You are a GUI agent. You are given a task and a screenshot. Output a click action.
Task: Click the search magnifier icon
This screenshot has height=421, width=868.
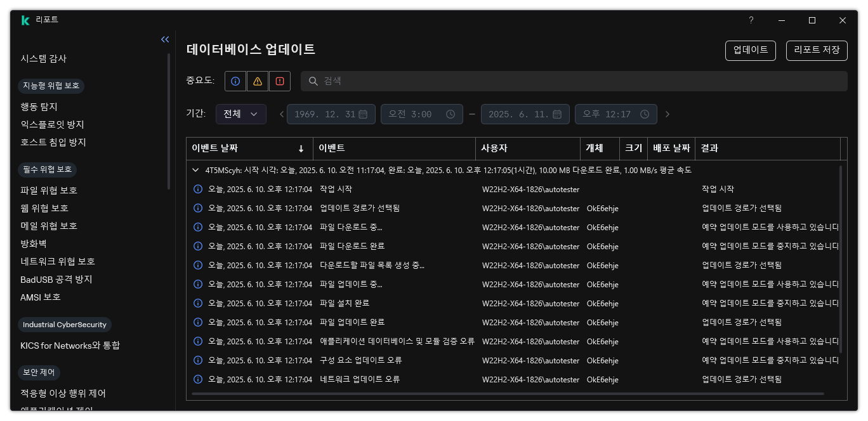coord(313,81)
